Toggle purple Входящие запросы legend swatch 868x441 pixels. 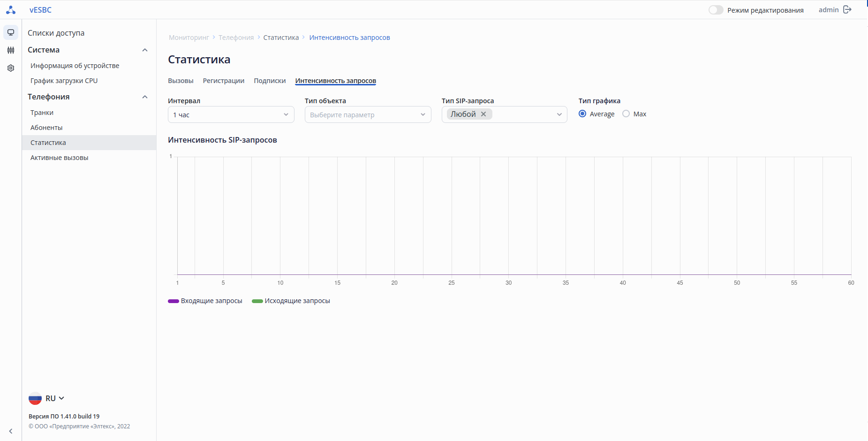click(x=174, y=301)
